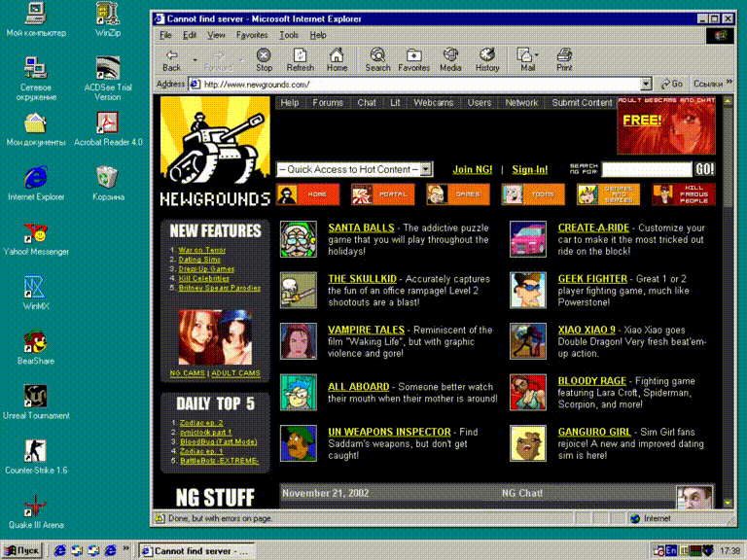This screenshot has width=747, height=560.
Task: Open the UN WEAPONS INSPECTOR link
Action: tap(389, 432)
